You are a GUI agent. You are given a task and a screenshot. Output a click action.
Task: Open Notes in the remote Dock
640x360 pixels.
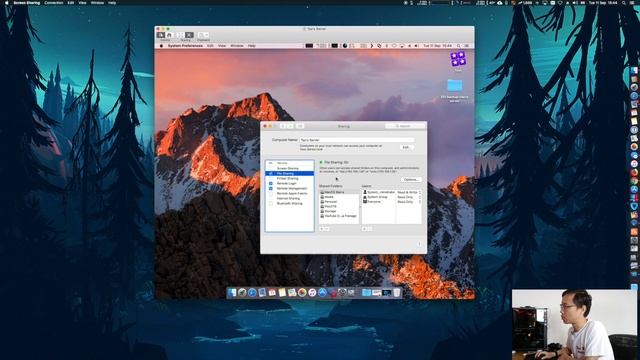[282, 293]
